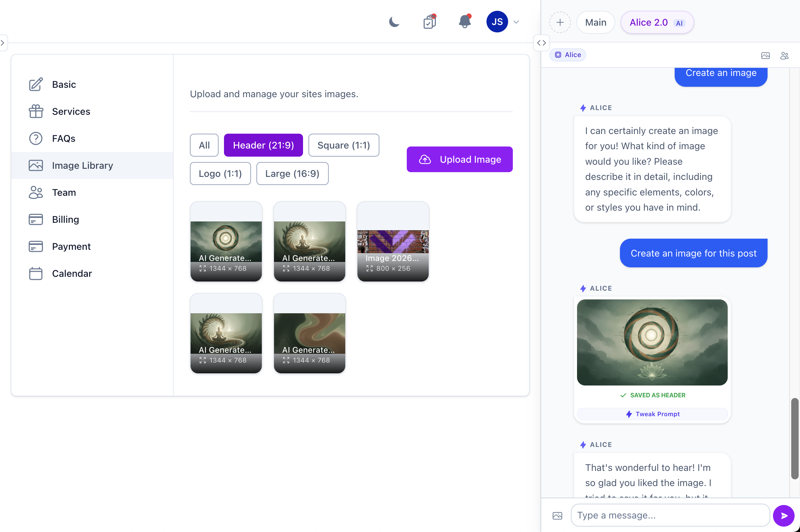This screenshot has height=532, width=800.
Task: Open the abstract swirl AI Generated thumbnail
Action: tap(309, 334)
